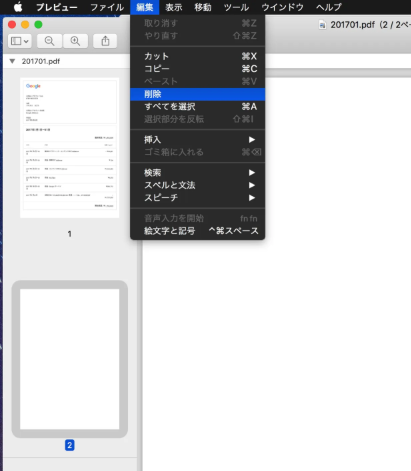The image size is (411, 471).
Task: Expand the 挿入 submenu
Action: (x=198, y=140)
